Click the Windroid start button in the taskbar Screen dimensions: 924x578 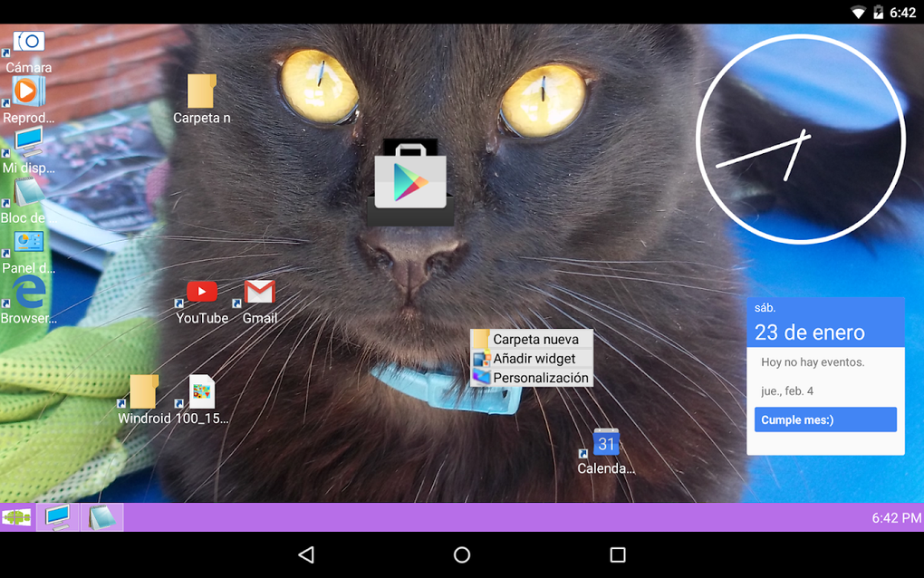pos(16,516)
